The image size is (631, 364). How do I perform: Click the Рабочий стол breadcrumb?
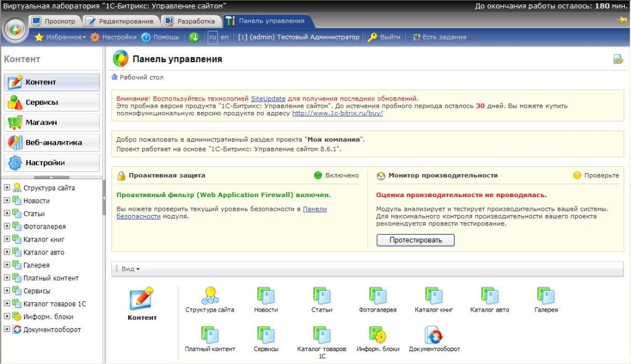[x=141, y=77]
